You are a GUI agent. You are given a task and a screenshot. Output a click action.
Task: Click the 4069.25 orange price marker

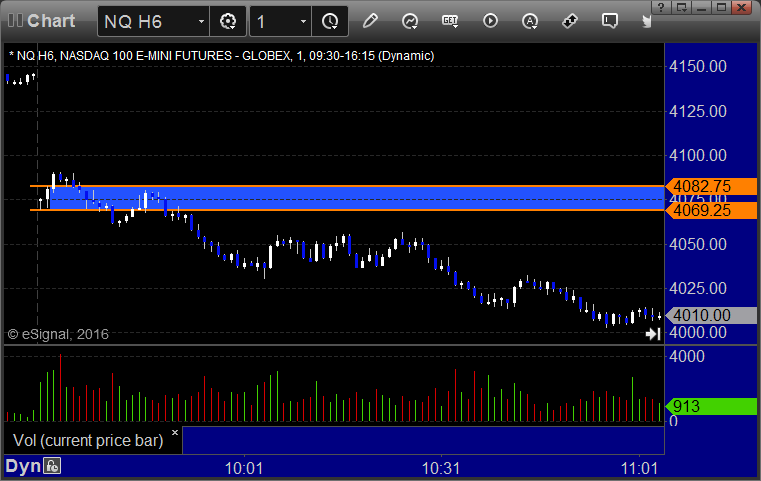[711, 211]
